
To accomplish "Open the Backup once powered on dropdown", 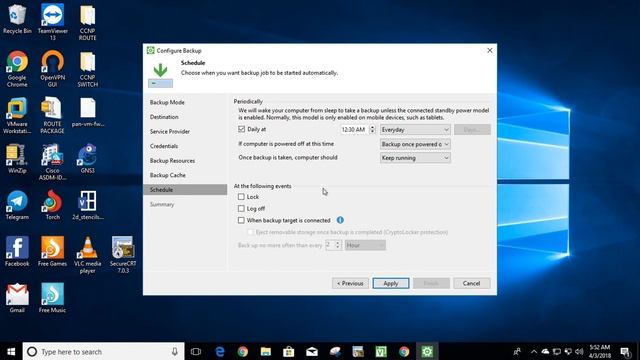I will tap(415, 144).
